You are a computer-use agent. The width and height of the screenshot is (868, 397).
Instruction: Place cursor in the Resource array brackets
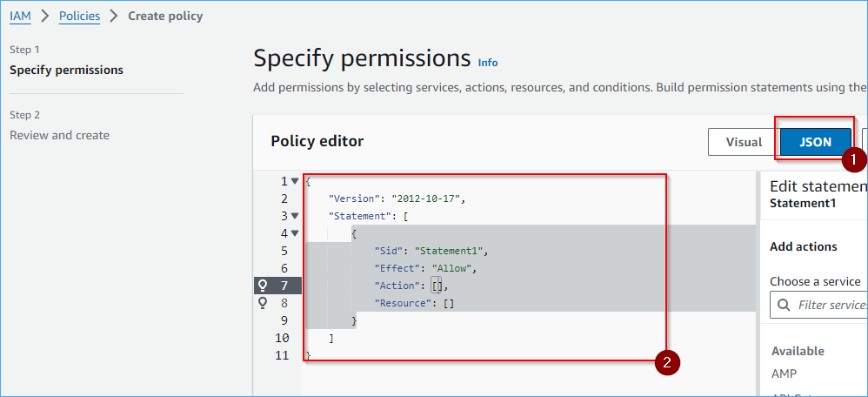(x=449, y=303)
